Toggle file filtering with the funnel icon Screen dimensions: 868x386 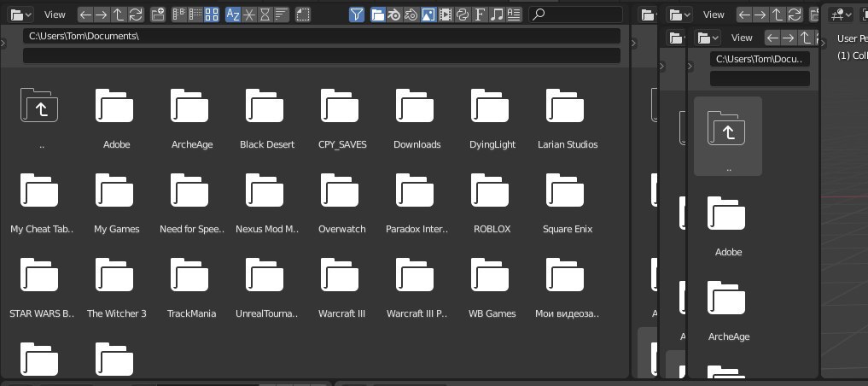point(357,15)
